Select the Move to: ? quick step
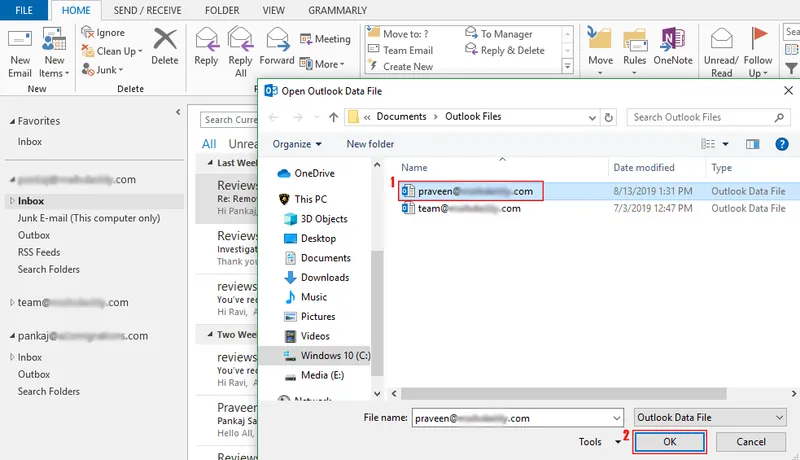This screenshot has height=460, width=800. pos(398,34)
